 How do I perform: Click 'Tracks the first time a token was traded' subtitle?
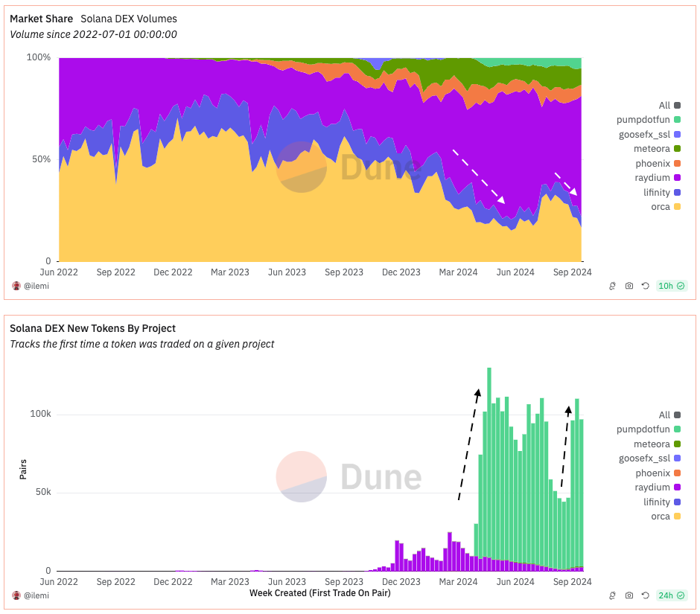pos(142,344)
